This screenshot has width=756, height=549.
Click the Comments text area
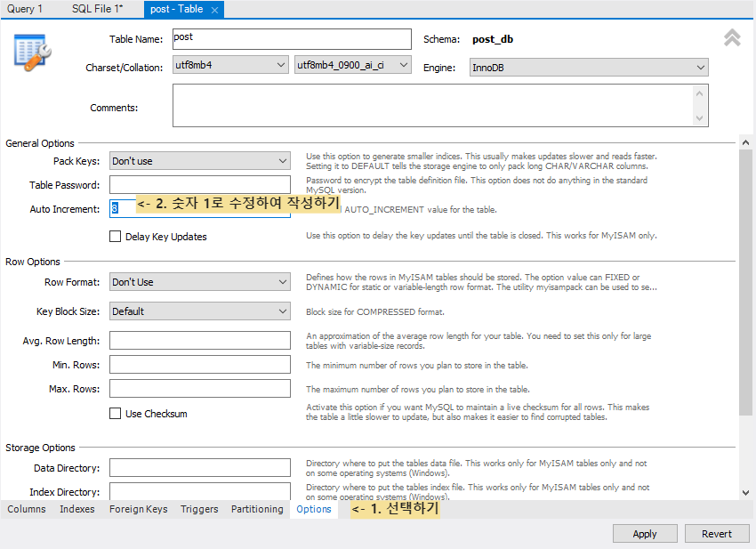[440, 106]
